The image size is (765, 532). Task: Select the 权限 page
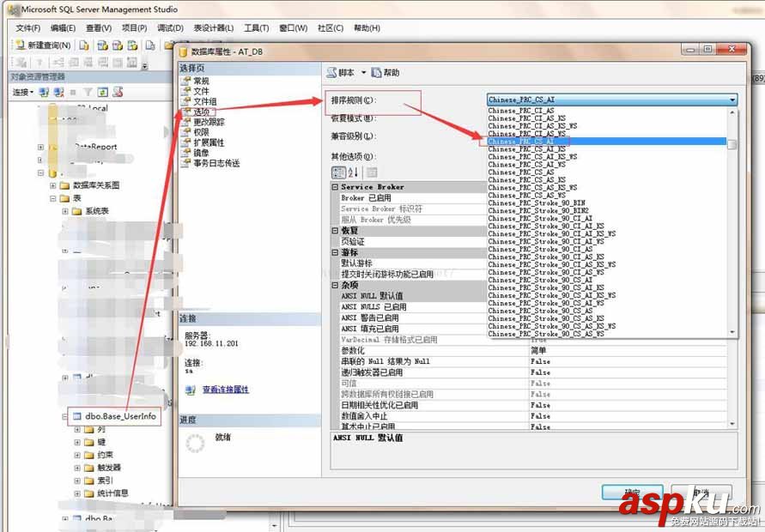201,132
